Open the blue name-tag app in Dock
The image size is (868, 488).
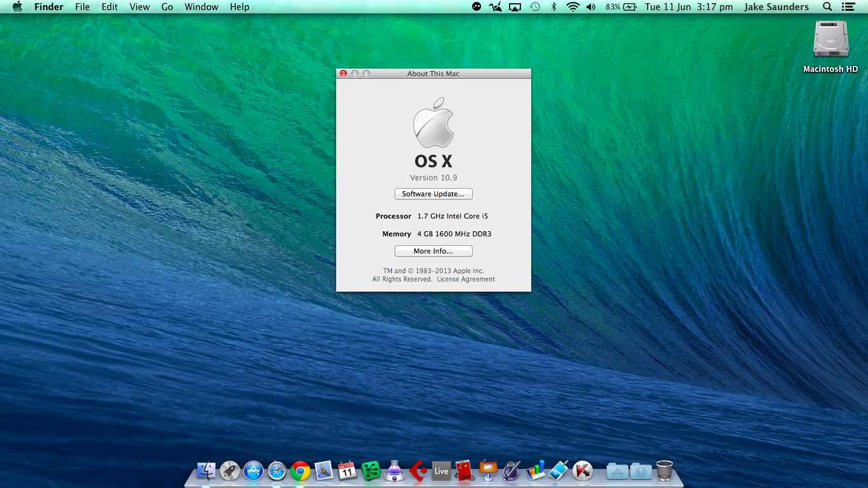559,471
